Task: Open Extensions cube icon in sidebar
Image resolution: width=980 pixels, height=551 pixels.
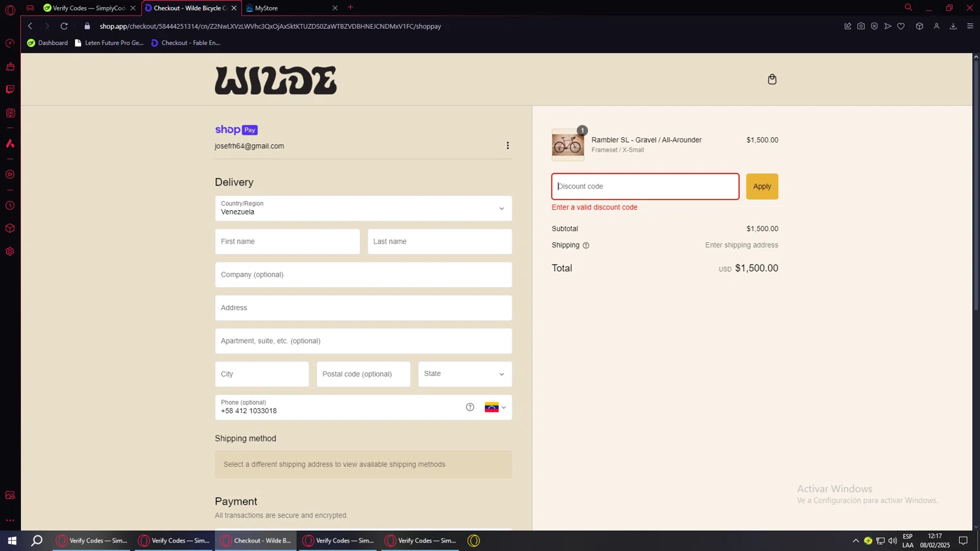Action: click(x=10, y=228)
